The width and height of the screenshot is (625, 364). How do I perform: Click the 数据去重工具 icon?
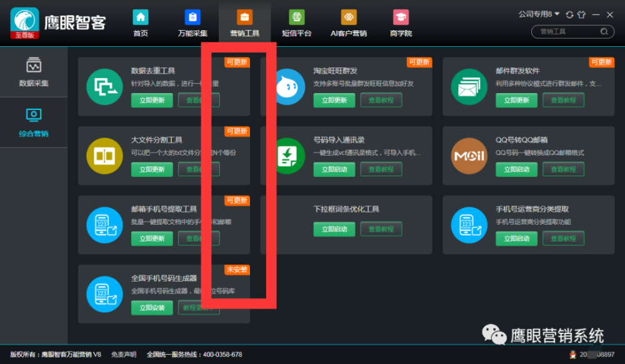tap(105, 87)
